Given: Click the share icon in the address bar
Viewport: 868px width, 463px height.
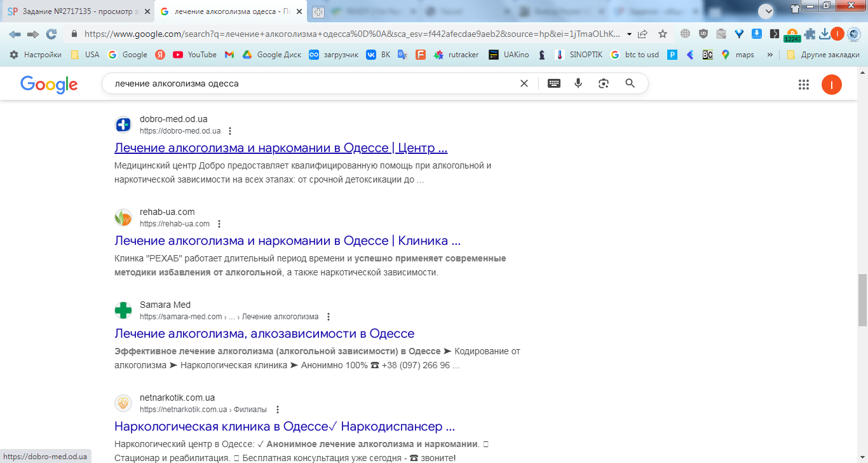Looking at the screenshot, I should (x=643, y=34).
